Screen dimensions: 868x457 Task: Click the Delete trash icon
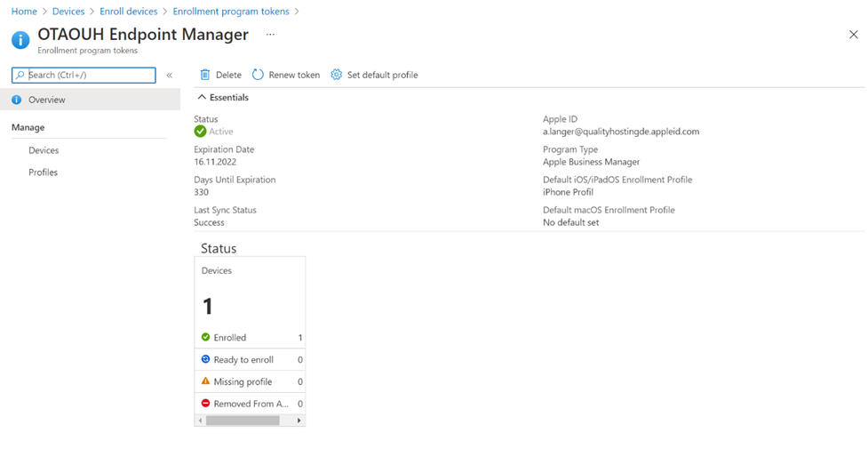205,75
